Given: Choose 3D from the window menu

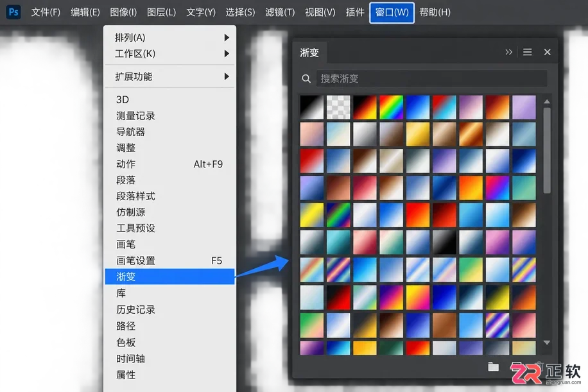Looking at the screenshot, I should 170,99.
